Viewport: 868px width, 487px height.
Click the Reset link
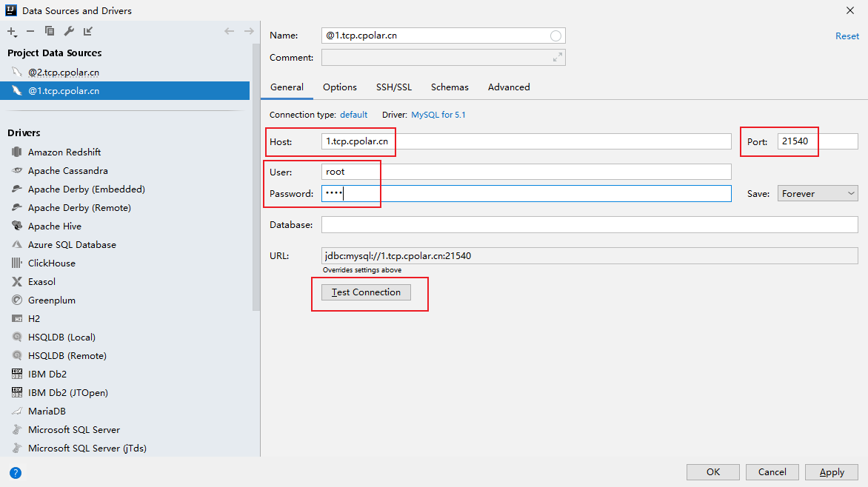[847, 36]
